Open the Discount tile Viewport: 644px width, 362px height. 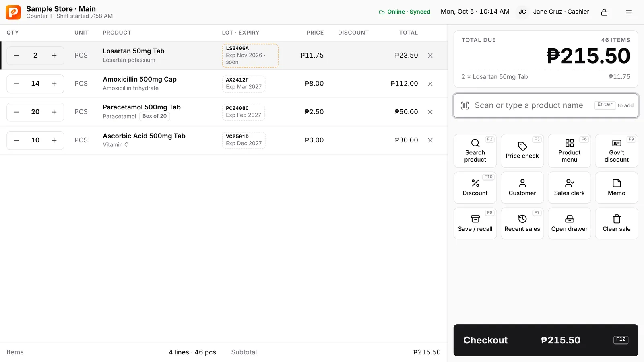(475, 187)
